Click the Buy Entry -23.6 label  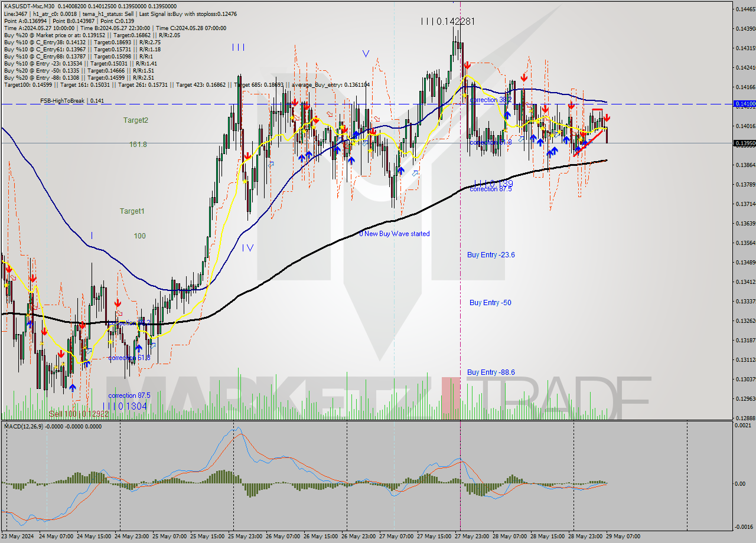(x=491, y=255)
